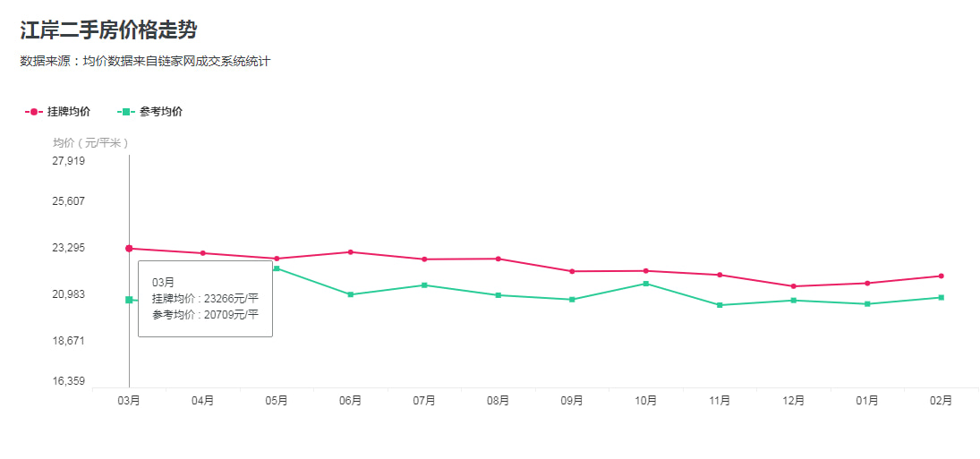Select the green 参考均价 point at 11月
The image size is (980, 459).
pos(720,305)
